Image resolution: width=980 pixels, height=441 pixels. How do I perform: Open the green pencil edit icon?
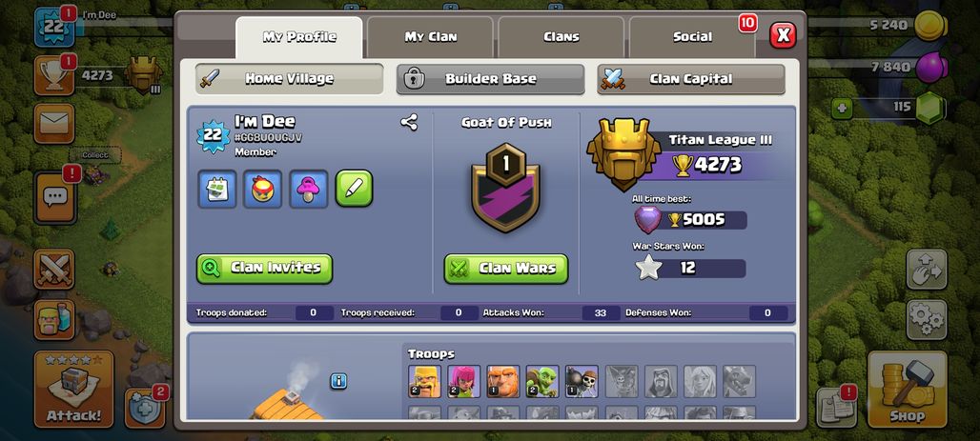point(355,188)
